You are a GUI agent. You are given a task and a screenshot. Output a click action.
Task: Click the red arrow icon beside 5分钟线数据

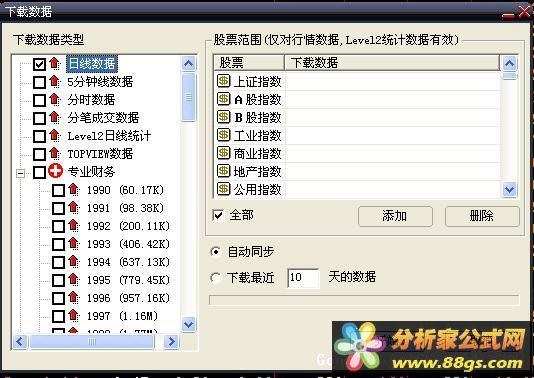54,81
